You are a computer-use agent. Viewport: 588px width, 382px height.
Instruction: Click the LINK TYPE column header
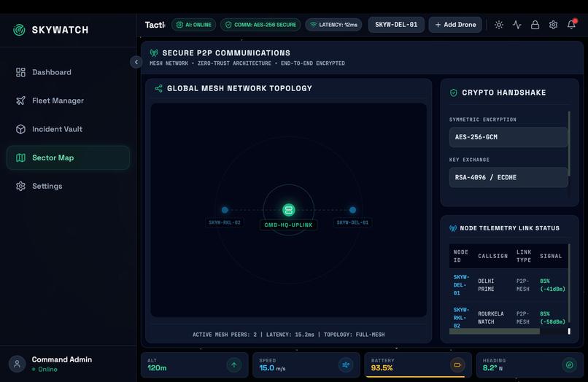tap(524, 256)
